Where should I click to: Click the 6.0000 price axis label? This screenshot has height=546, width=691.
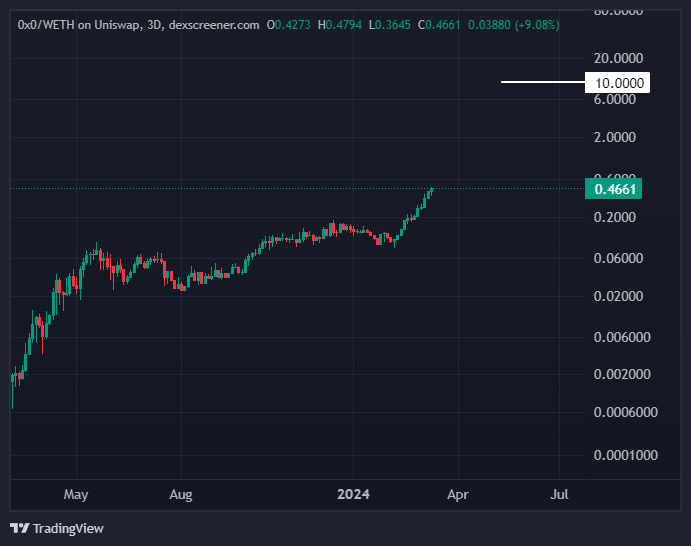click(614, 99)
